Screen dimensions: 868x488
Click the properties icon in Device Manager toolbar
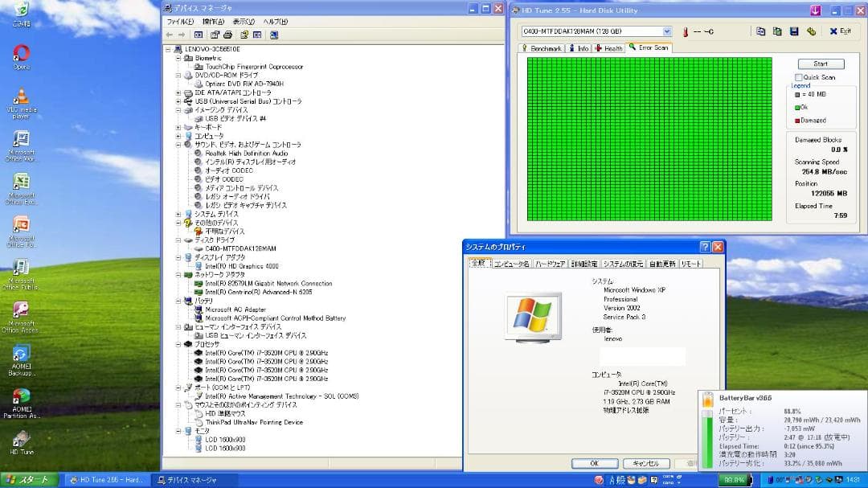pos(215,35)
